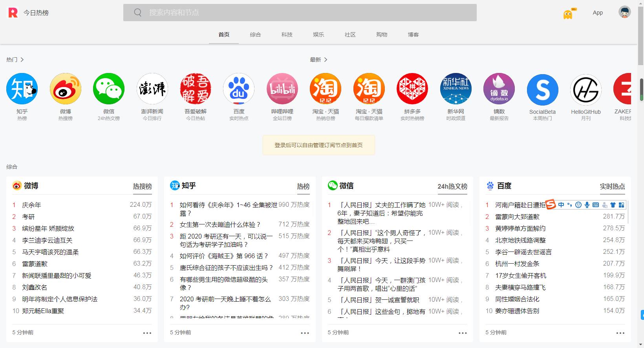Viewport: 644px width, 348px height.
Task: Click the Zhihu icon in 知乎 card header
Action: click(175, 185)
